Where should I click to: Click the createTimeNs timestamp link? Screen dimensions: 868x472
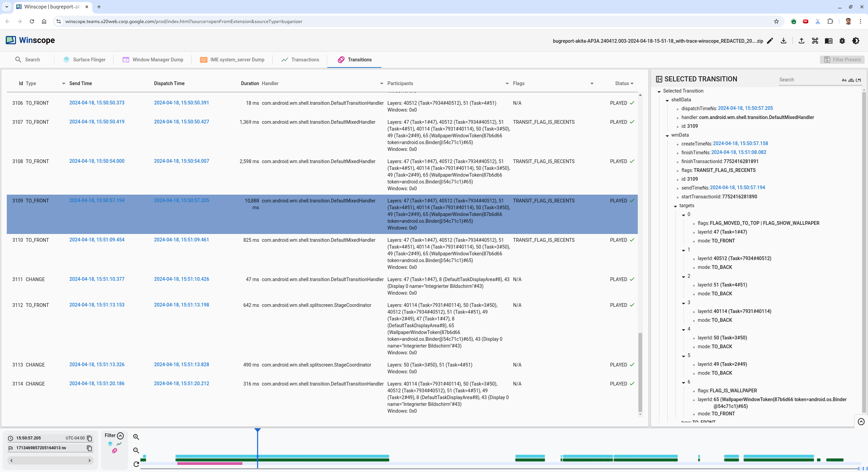coord(740,143)
